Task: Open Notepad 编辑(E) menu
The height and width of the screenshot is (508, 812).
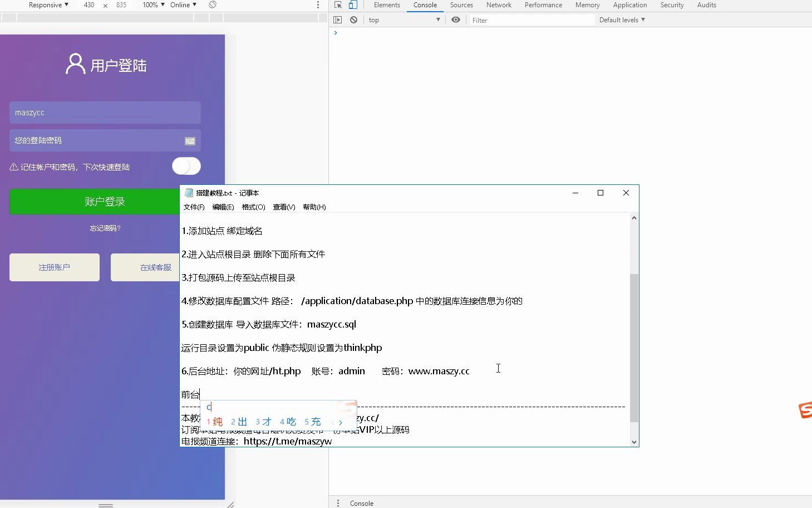Action: pos(223,207)
